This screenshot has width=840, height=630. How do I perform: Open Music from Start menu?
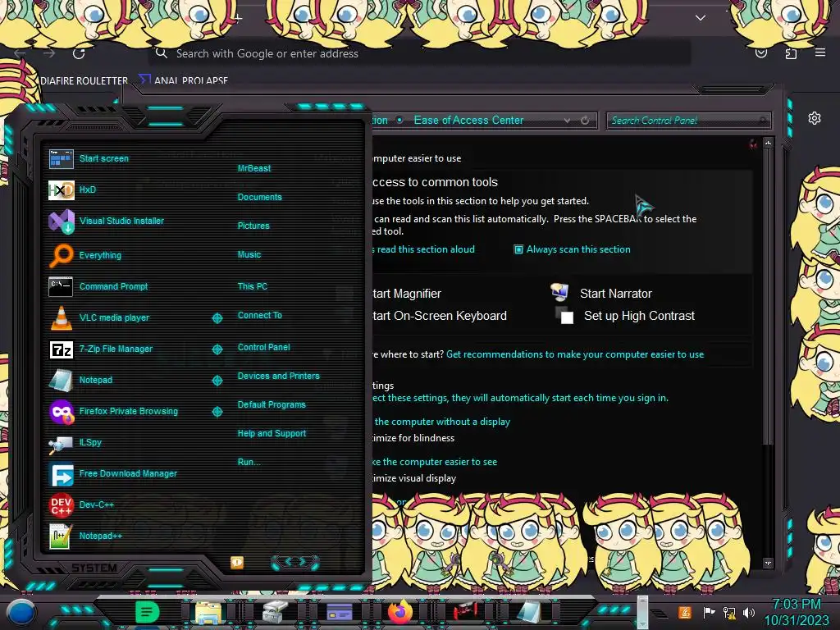(249, 254)
